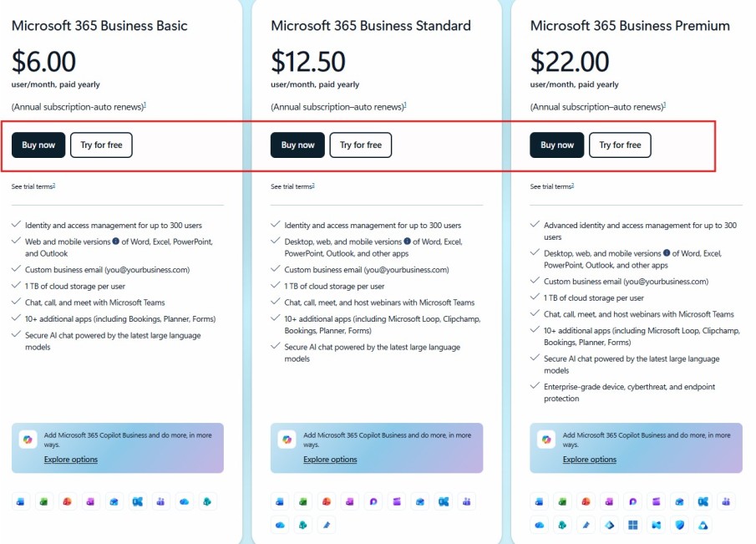Click Explore options in the Business Premium Copilot banner
The height and width of the screenshot is (544, 756).
pos(589,459)
